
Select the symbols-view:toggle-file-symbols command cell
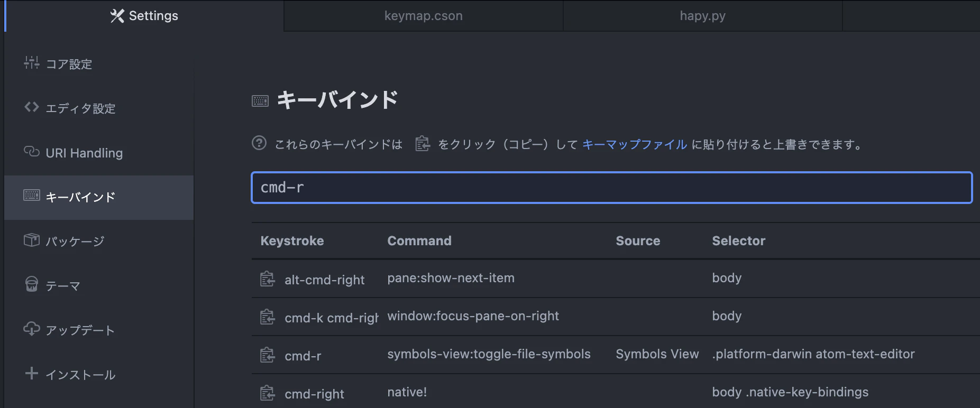click(x=489, y=354)
